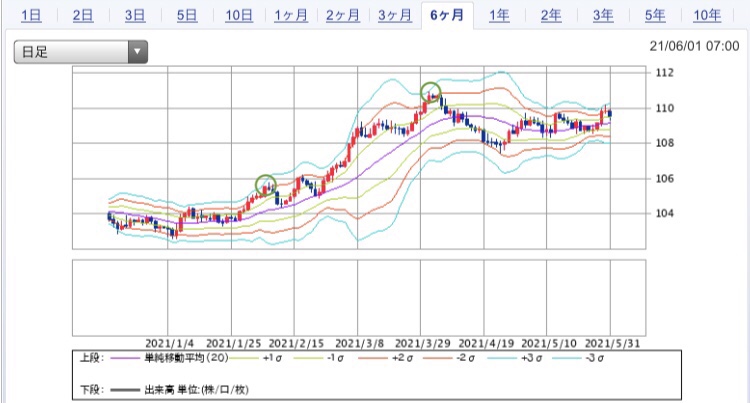Switch to the 1ヶ月 period tab
This screenshot has height=403, width=750.
click(x=291, y=15)
